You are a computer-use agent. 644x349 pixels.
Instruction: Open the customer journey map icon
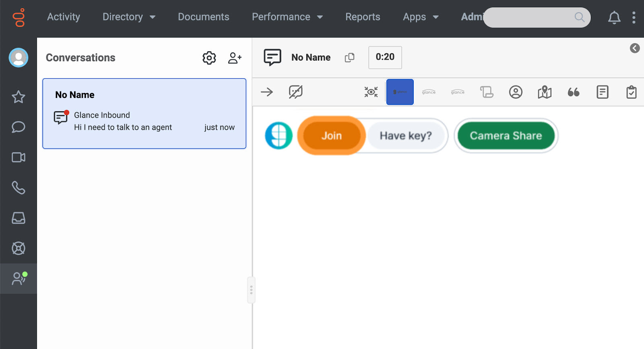[x=544, y=92]
